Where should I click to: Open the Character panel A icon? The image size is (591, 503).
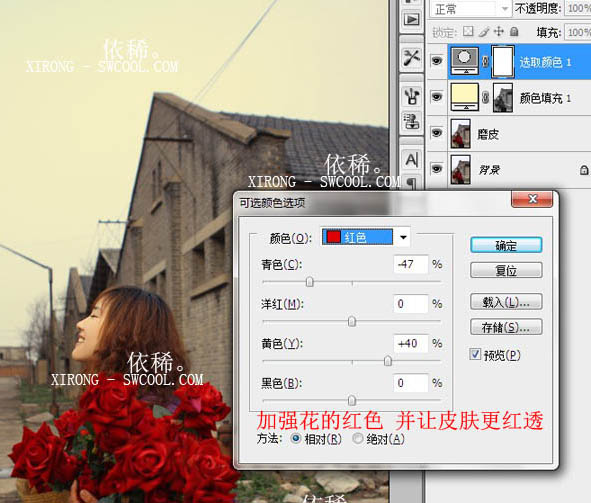pyautogui.click(x=412, y=160)
